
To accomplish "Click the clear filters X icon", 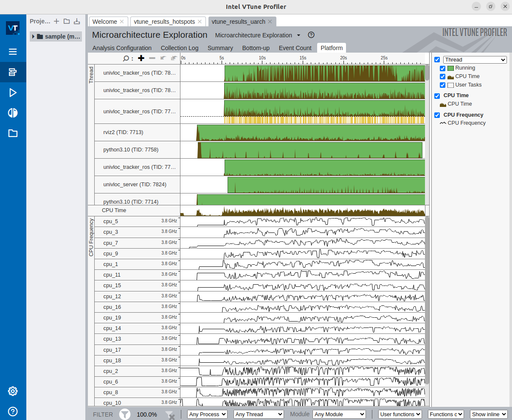I will point(170,415).
